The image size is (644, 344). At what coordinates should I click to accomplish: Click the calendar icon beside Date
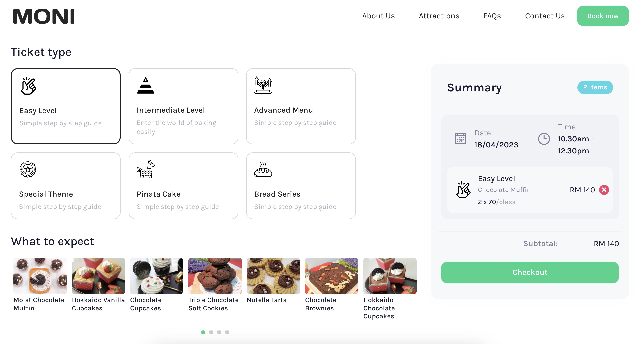[x=460, y=139]
